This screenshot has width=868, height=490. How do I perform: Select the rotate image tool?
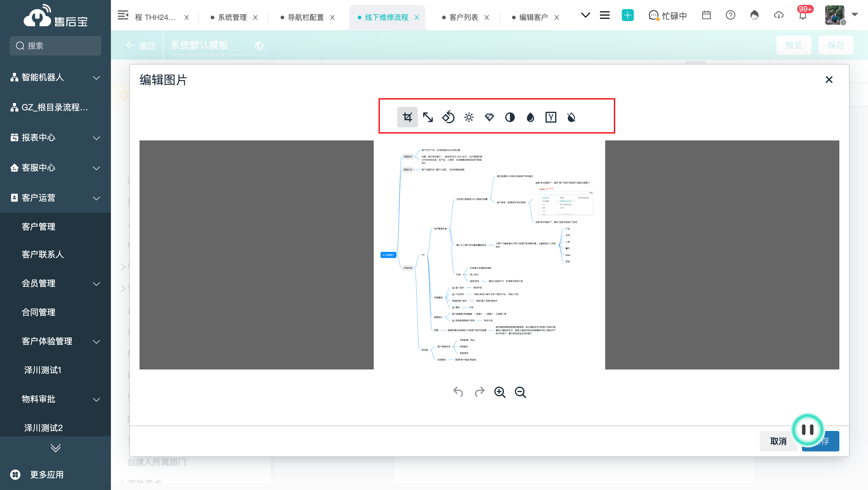tap(448, 117)
